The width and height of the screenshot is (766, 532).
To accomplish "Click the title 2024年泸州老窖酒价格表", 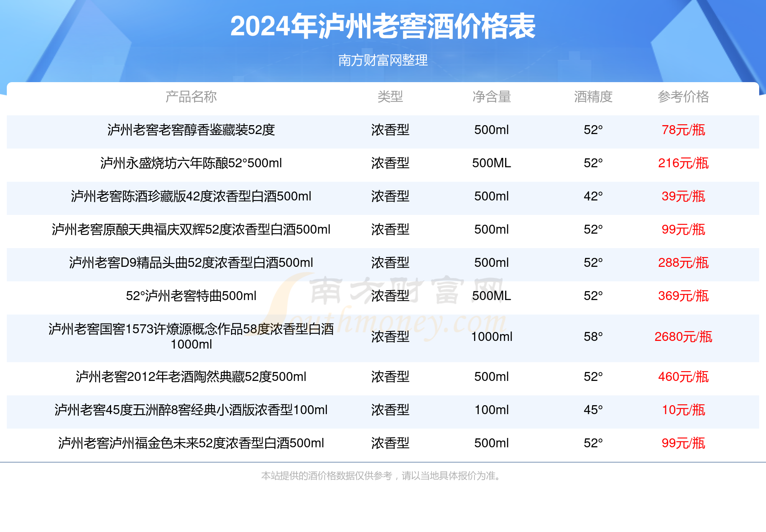I will point(383,27).
